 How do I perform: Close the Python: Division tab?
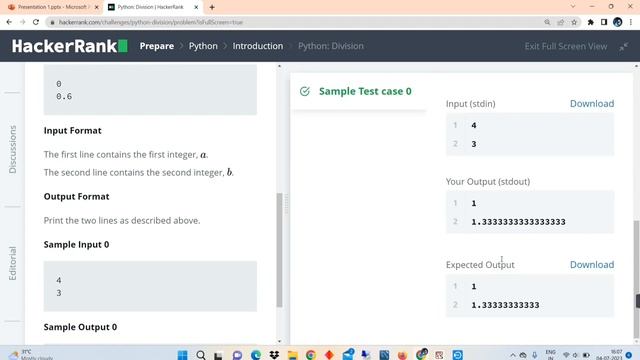click(196, 7)
